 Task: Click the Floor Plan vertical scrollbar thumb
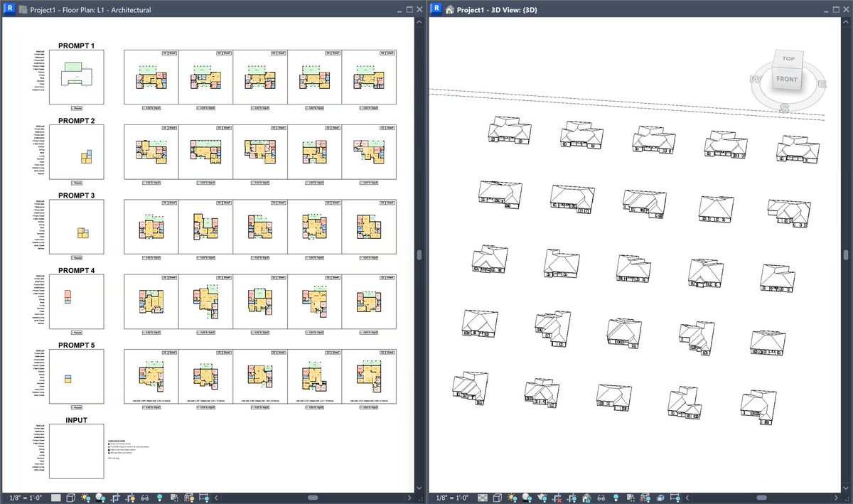click(x=419, y=254)
